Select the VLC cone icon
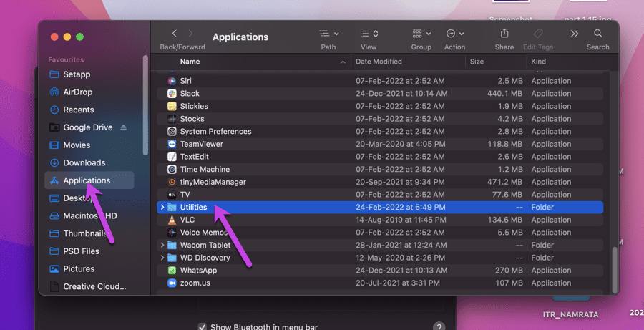This screenshot has width=644, height=330. [x=172, y=220]
